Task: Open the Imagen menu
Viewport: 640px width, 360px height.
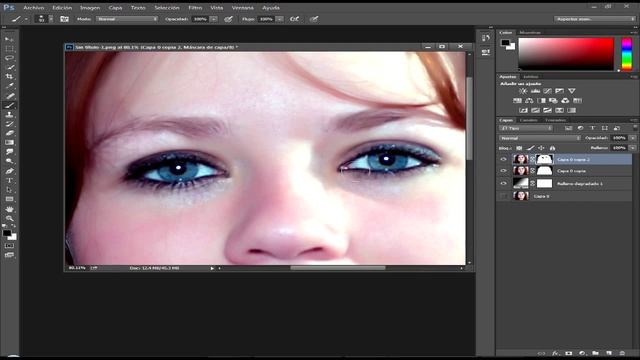Action: point(90,7)
